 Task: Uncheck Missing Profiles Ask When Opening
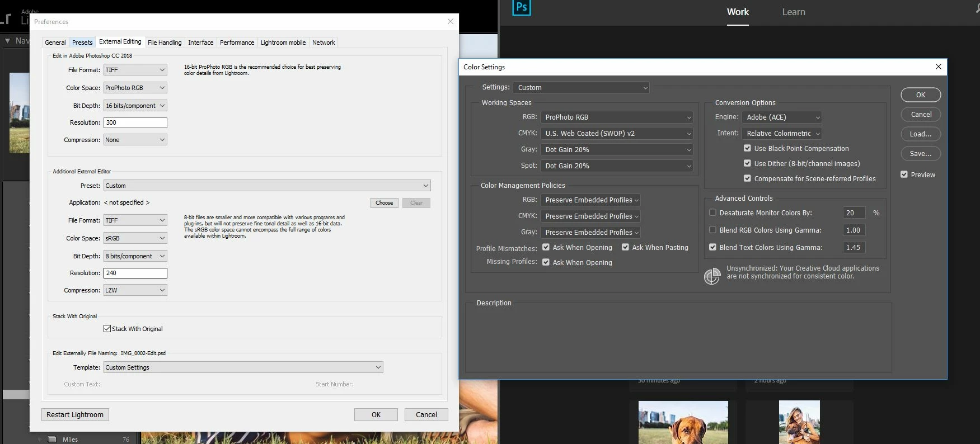(x=546, y=262)
